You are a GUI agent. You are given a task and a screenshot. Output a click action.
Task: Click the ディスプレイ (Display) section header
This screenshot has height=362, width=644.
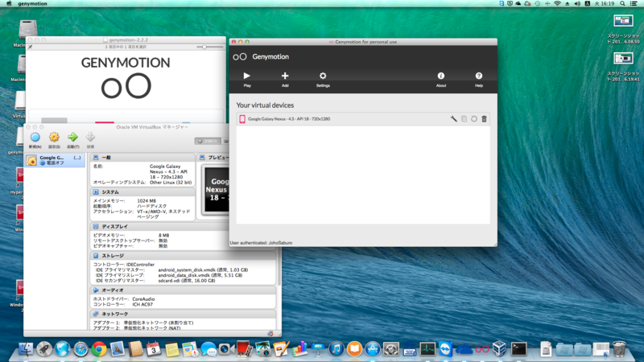pyautogui.click(x=160, y=227)
